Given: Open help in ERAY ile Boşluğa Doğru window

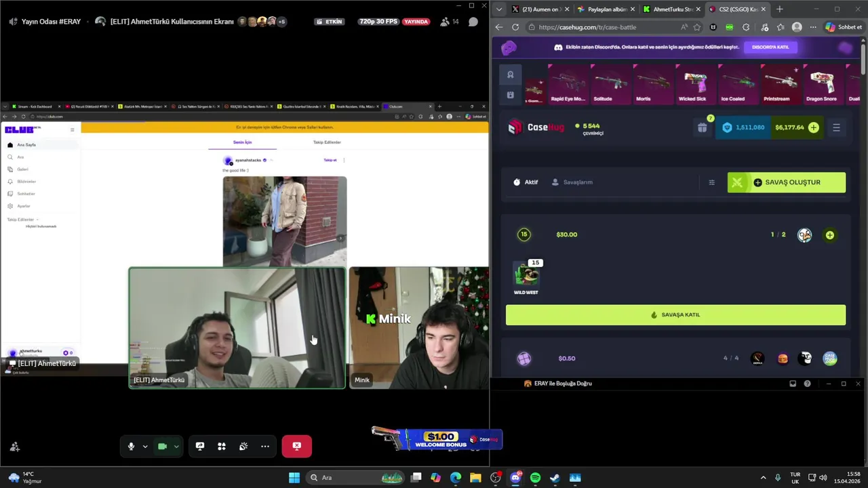Looking at the screenshot, I should pyautogui.click(x=807, y=384).
